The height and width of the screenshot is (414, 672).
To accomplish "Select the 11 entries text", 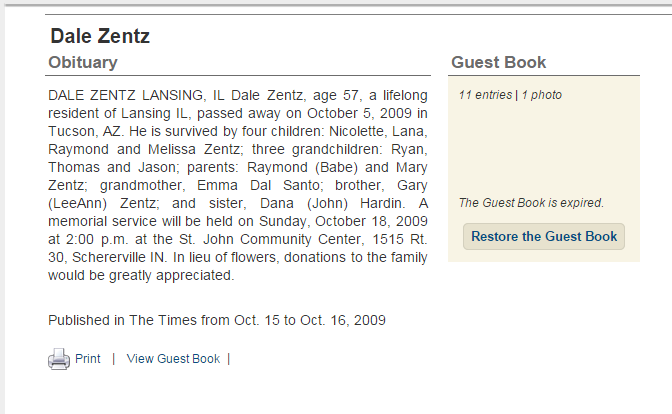I will [485, 95].
